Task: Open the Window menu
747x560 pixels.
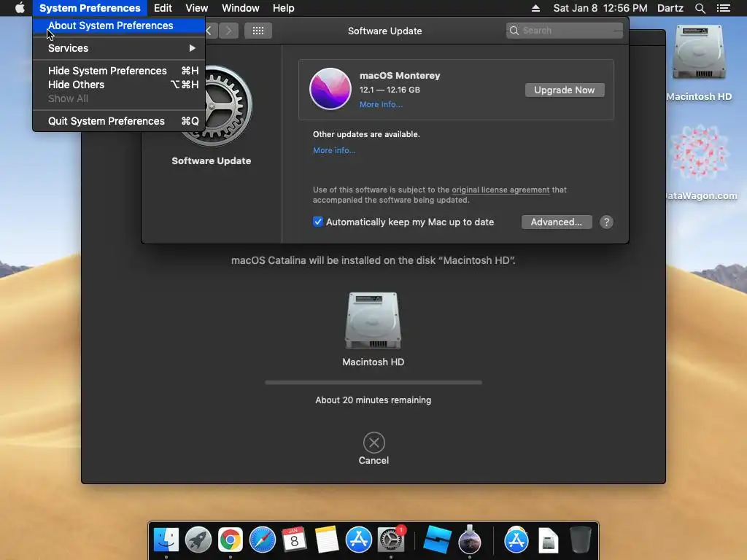Action: (x=240, y=8)
